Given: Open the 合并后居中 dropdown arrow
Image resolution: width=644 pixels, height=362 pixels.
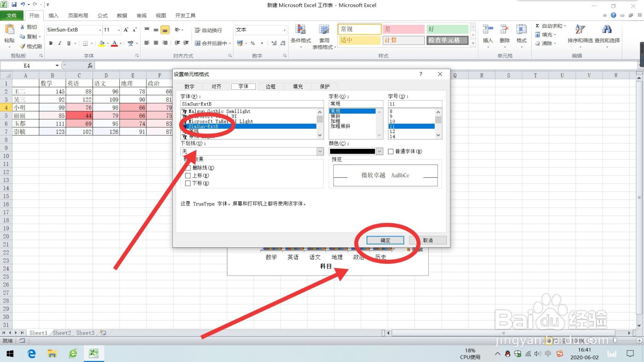Looking at the screenshot, I should [230, 43].
